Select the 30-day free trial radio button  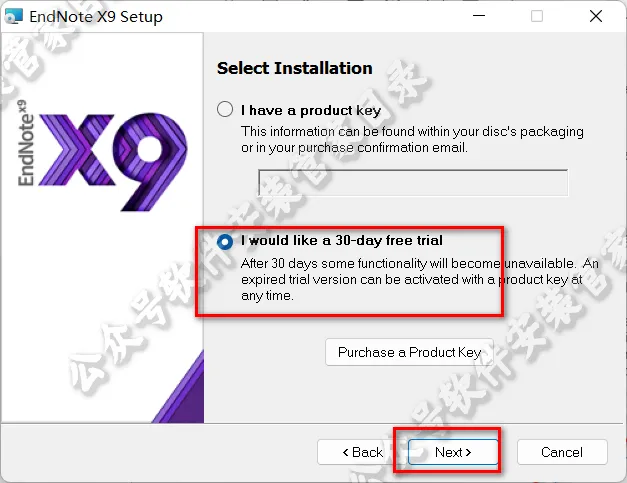tap(225, 242)
